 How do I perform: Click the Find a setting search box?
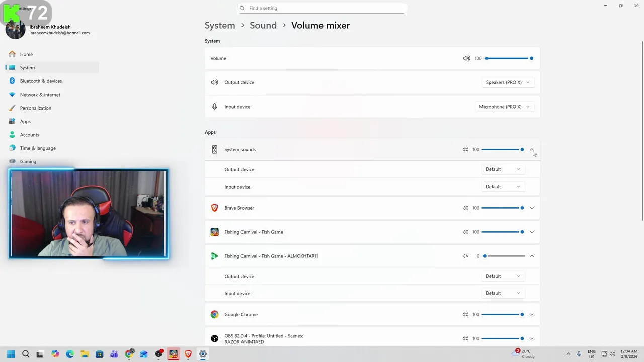[321, 8]
